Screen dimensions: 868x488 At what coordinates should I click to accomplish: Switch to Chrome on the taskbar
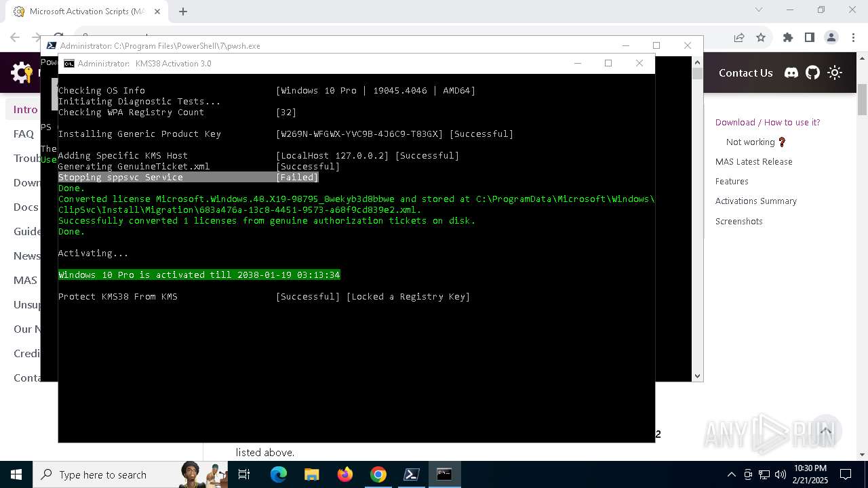point(378,474)
